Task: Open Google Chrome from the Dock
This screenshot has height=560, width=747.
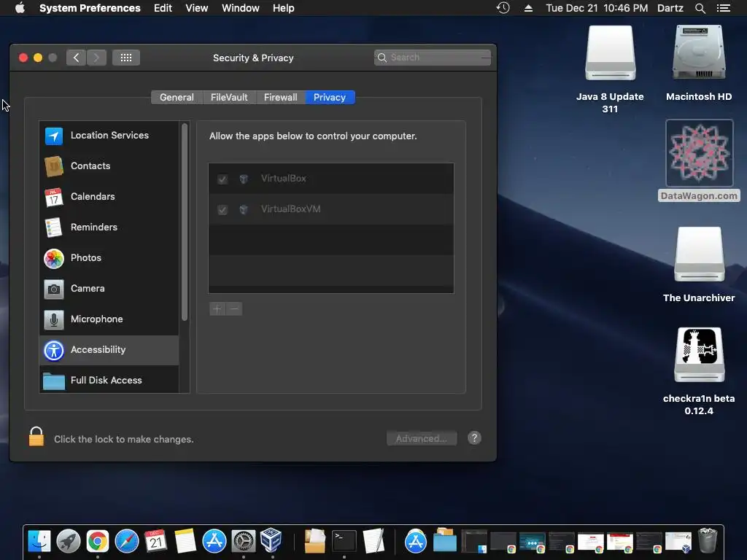Action: point(98,542)
